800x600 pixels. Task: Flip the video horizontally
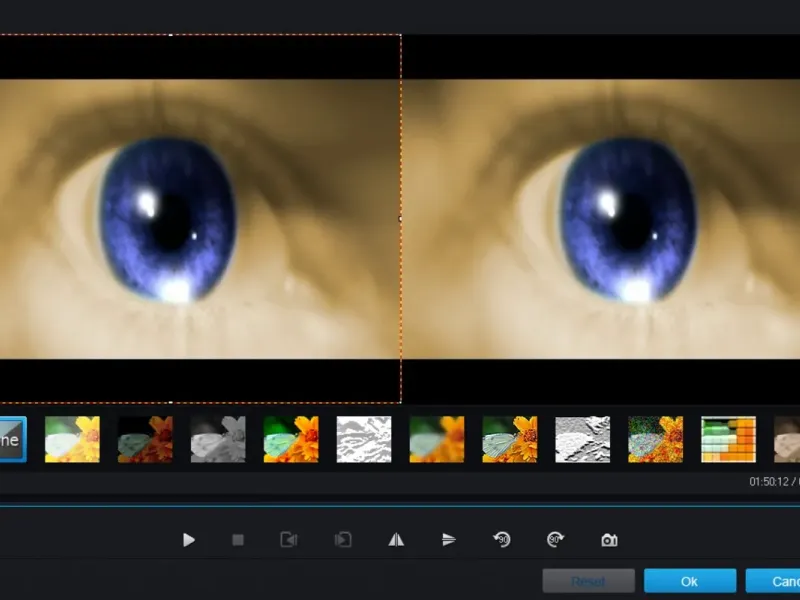[396, 540]
